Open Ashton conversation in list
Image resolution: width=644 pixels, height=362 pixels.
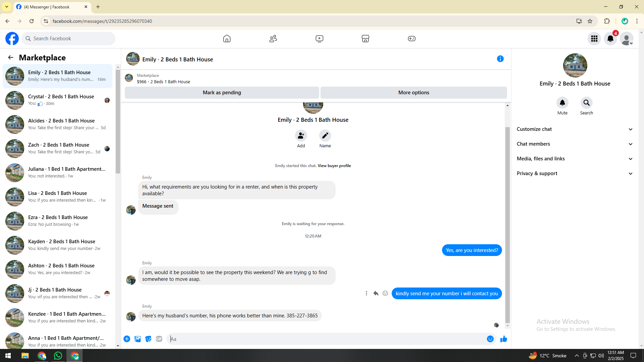coord(57,269)
